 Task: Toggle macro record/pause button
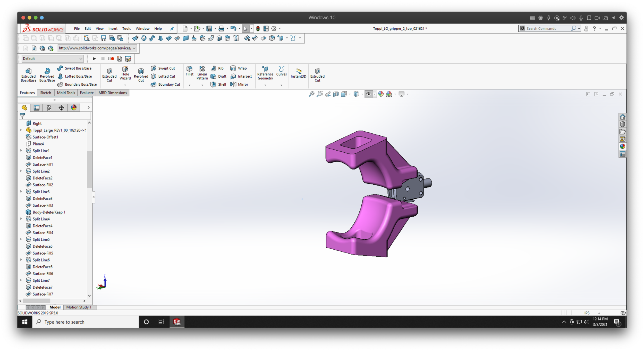tap(111, 59)
